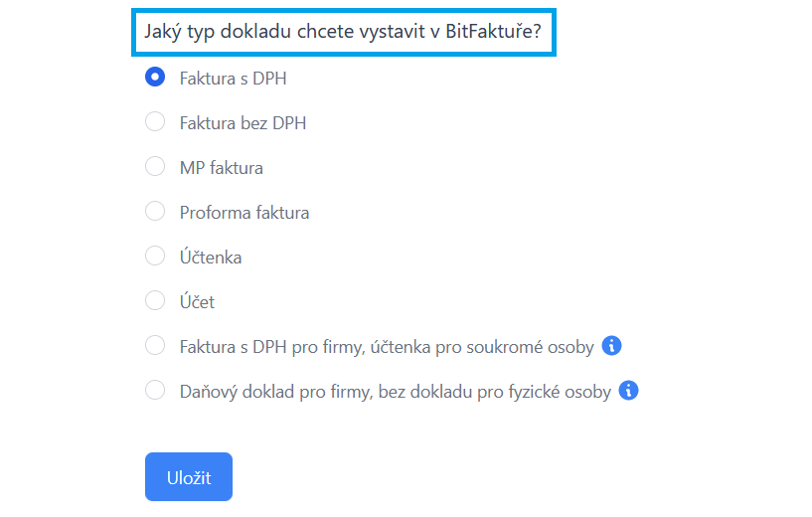This screenshot has height=517, width=812.
Task: Click the 'Daňový doklad pro firmy' label text
Action: click(x=395, y=392)
